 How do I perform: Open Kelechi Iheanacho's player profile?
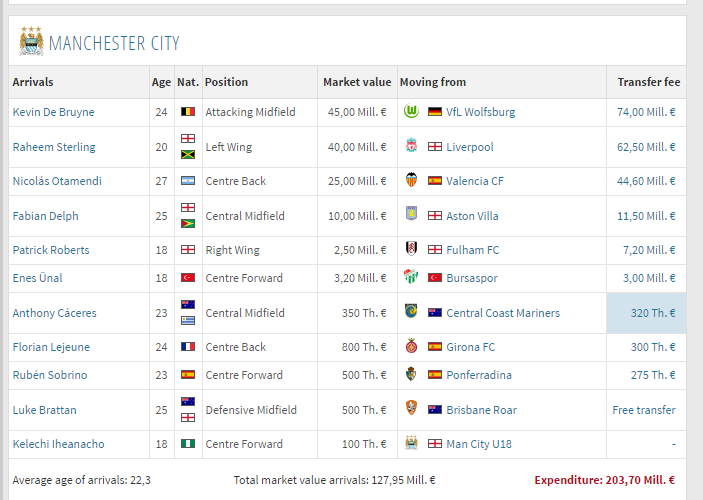58,444
